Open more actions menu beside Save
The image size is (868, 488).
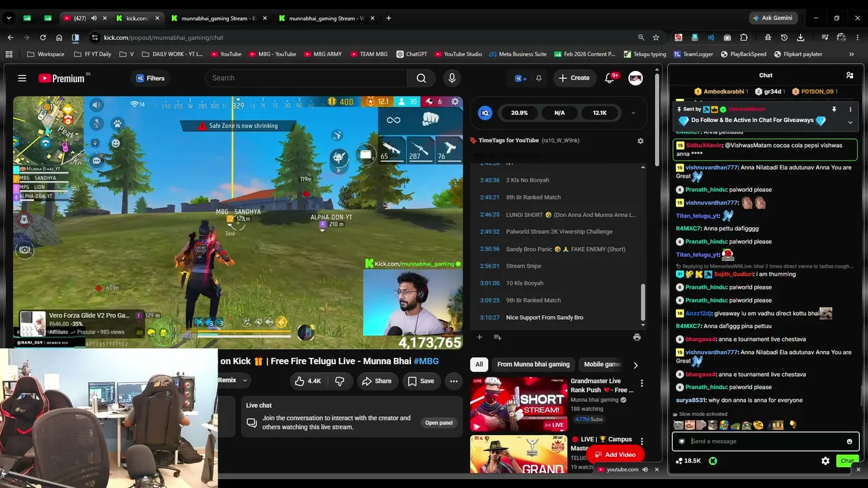coord(454,381)
